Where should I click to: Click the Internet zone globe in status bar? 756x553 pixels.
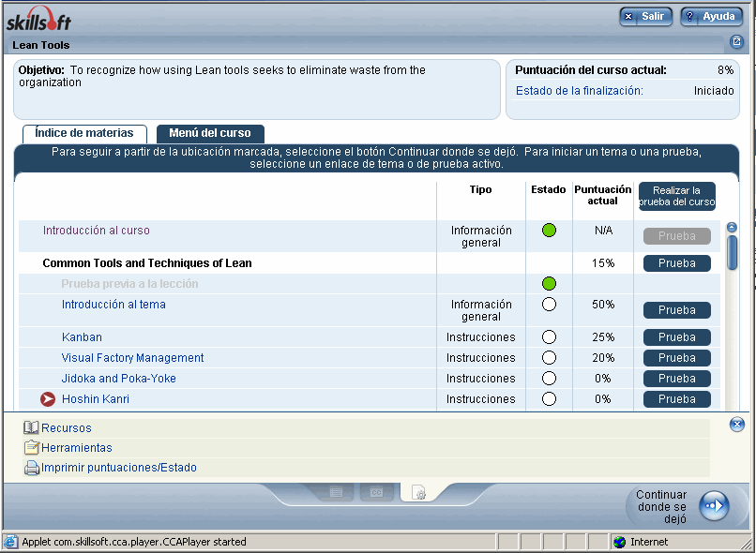619,542
